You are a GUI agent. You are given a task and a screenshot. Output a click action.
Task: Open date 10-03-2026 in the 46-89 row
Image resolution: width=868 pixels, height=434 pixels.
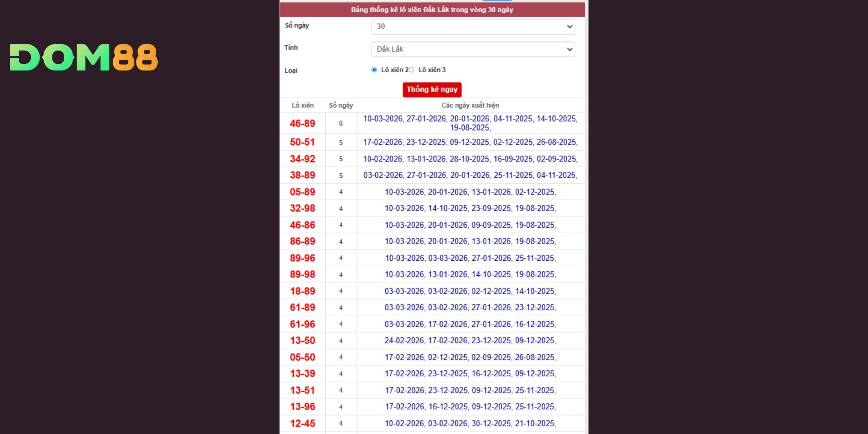(x=383, y=119)
